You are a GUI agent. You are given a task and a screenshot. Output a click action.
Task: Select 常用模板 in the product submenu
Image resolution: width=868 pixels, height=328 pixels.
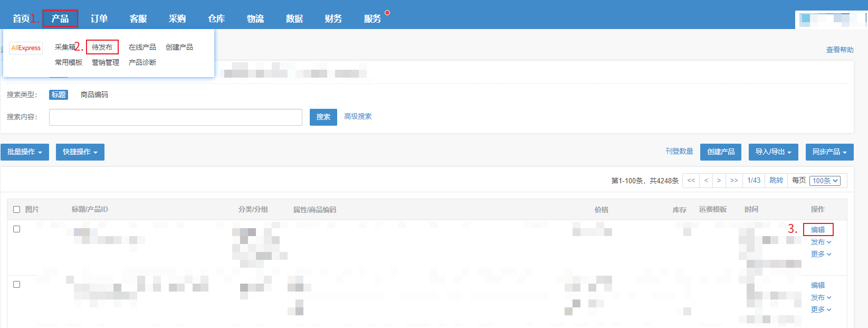coord(69,62)
